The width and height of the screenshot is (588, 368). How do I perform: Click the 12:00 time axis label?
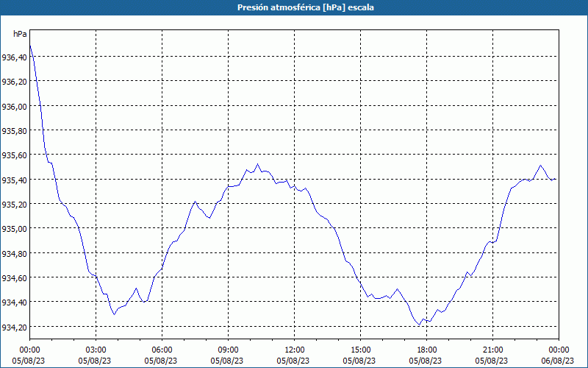click(295, 350)
